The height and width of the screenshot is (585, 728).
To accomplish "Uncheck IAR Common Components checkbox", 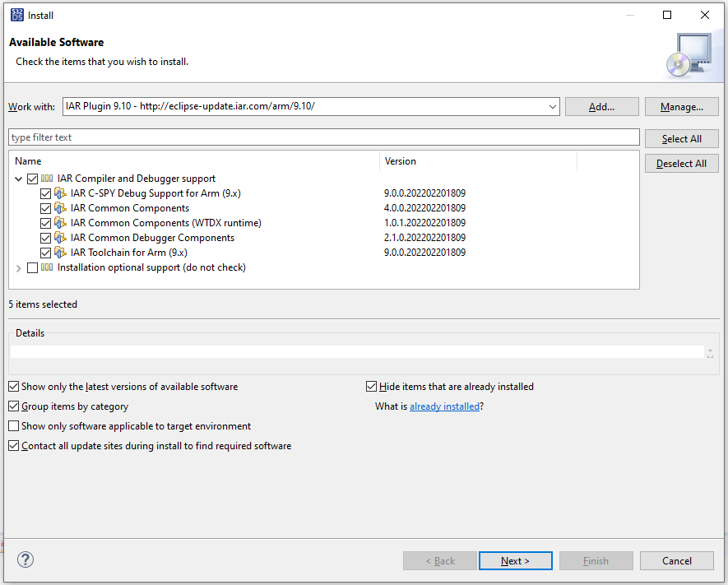I will 46,208.
